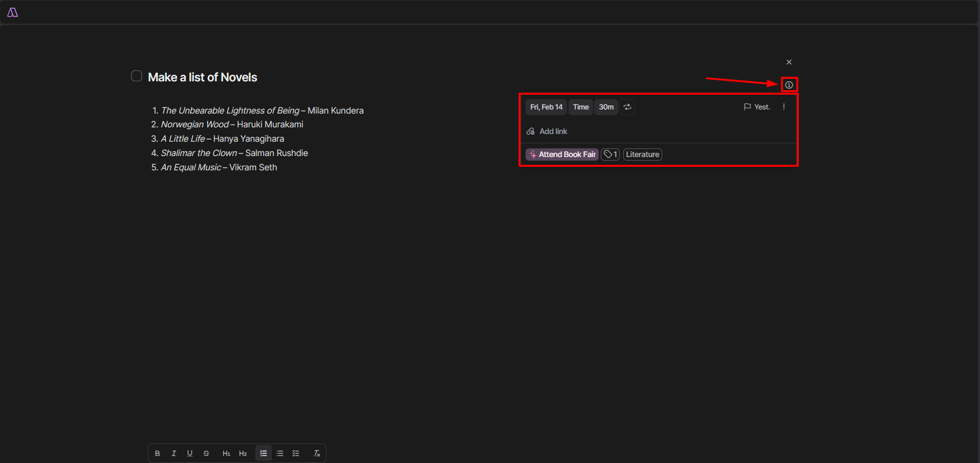Open the repeat/recurrence options
The height and width of the screenshot is (463, 980).
[627, 107]
